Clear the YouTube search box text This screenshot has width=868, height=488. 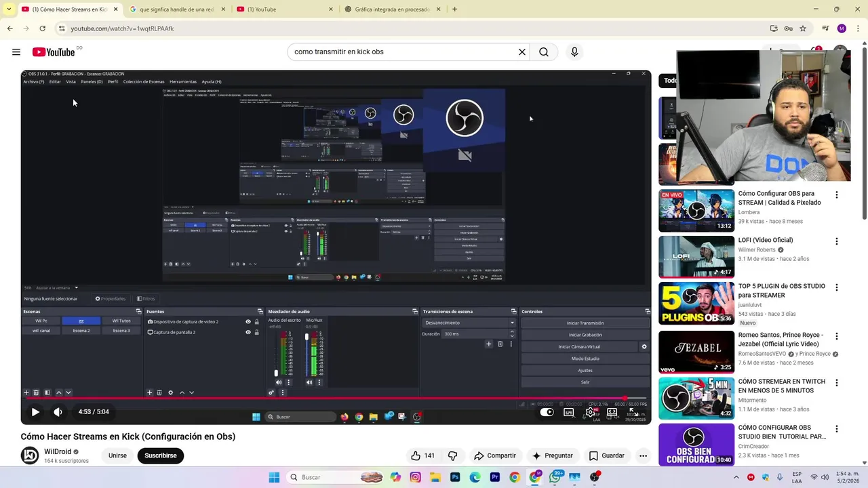(x=522, y=52)
